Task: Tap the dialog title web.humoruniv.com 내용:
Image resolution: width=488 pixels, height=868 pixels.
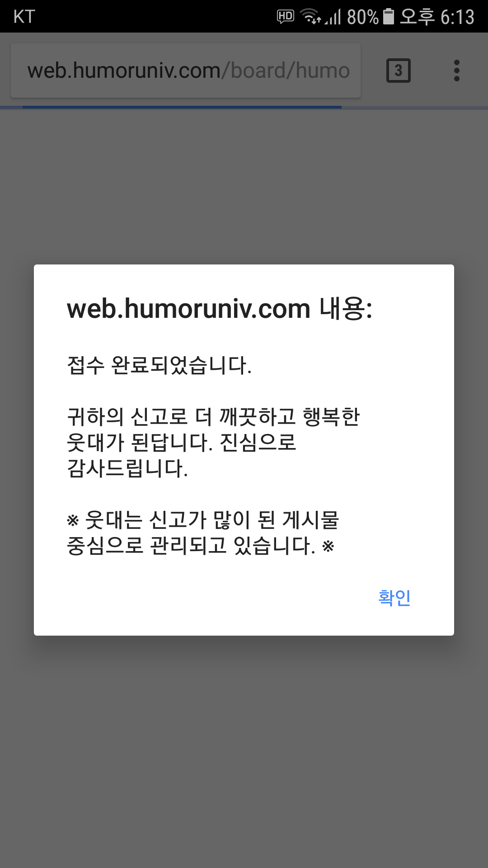Action: coord(220,309)
